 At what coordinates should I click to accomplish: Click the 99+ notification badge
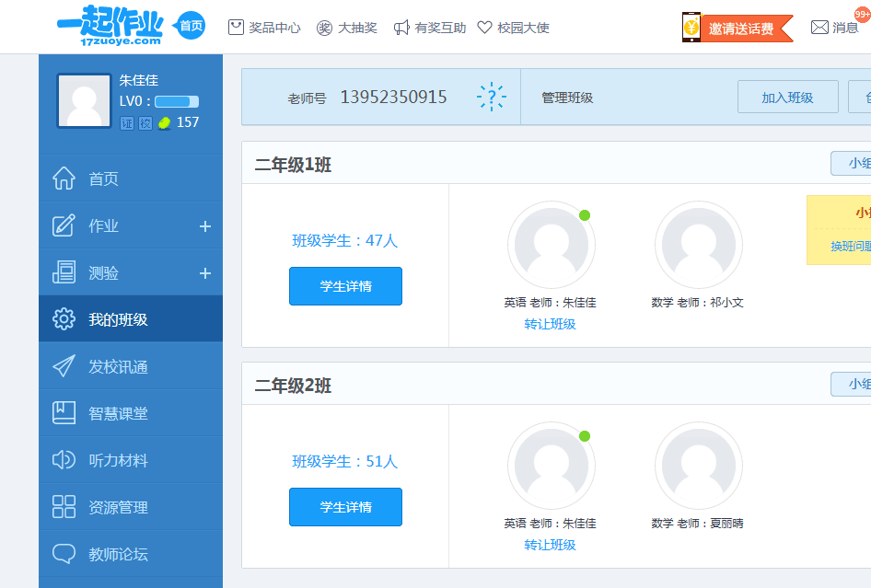[x=863, y=15]
